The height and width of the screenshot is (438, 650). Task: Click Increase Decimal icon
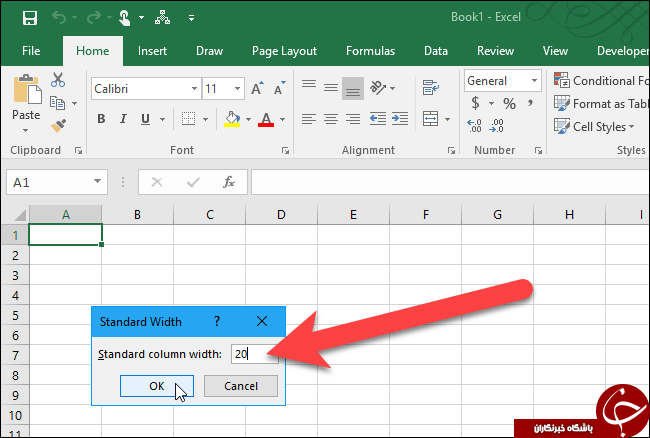tap(475, 126)
